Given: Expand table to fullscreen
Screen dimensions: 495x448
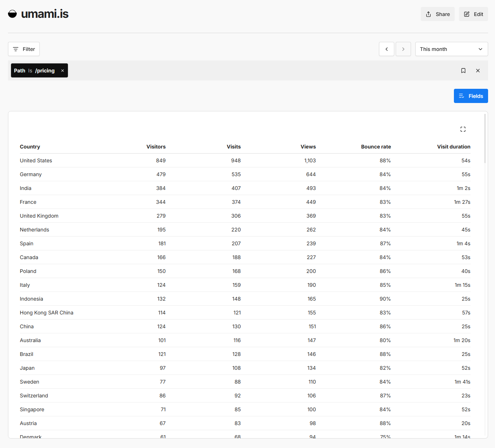Looking at the screenshot, I should 463,129.
